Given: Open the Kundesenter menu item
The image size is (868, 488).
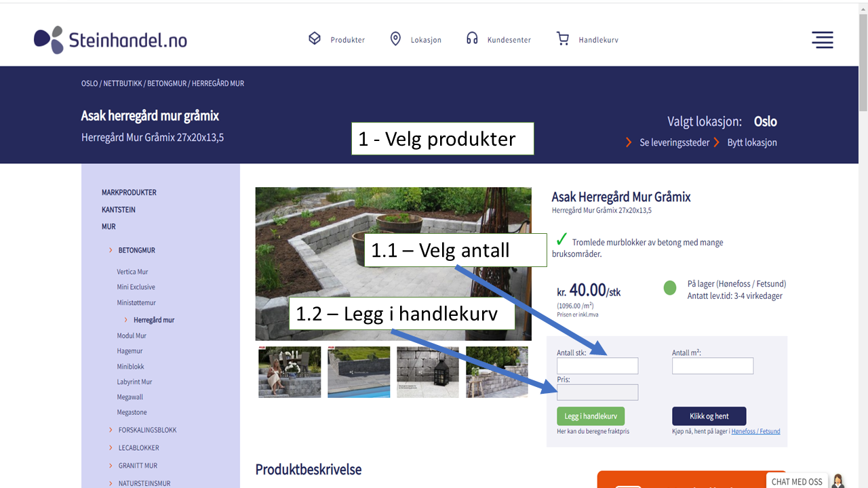Looking at the screenshot, I should click(509, 40).
